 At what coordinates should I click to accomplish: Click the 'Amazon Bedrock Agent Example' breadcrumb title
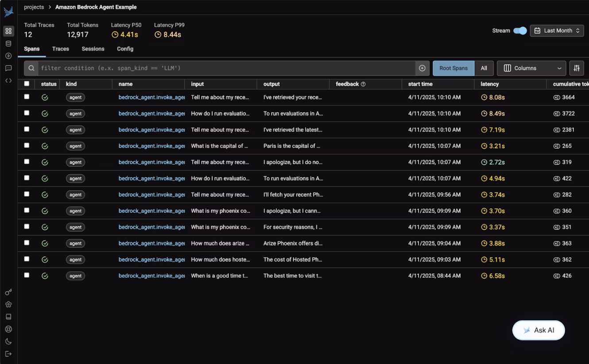click(x=96, y=7)
